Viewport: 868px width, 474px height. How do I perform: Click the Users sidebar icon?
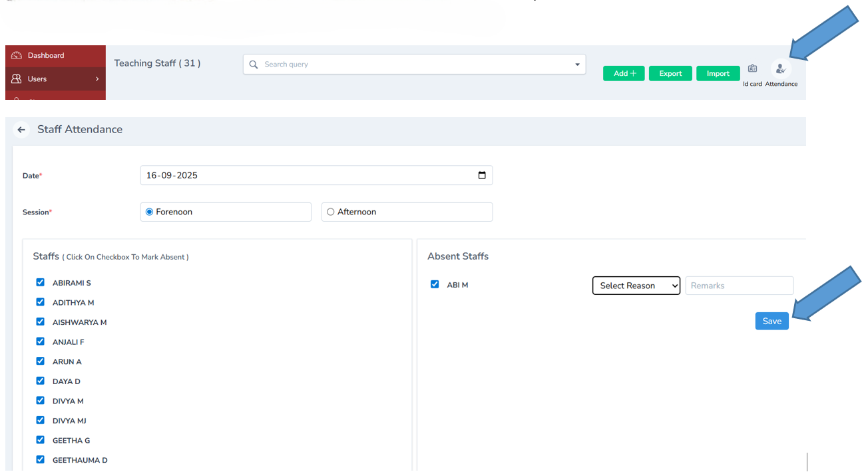click(x=15, y=79)
